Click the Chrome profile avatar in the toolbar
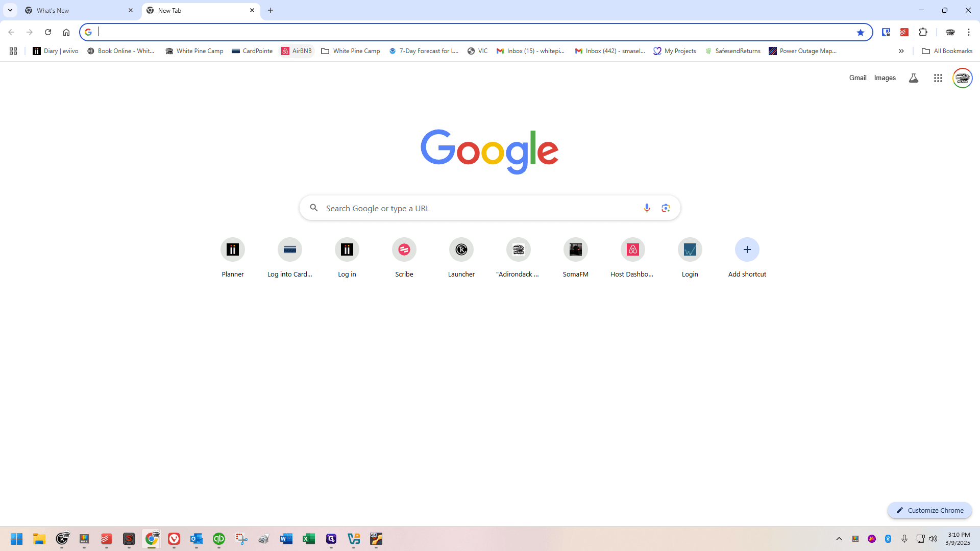This screenshot has width=980, height=551. [950, 32]
